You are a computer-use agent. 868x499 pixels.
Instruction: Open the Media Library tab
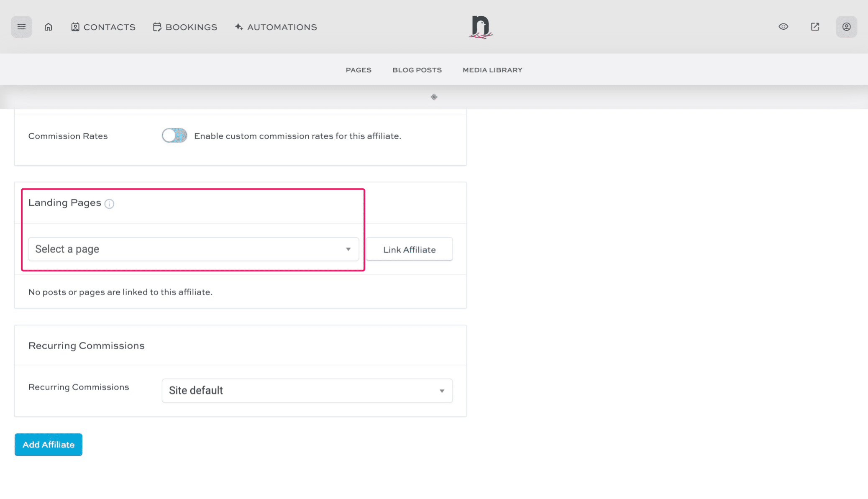(x=492, y=69)
